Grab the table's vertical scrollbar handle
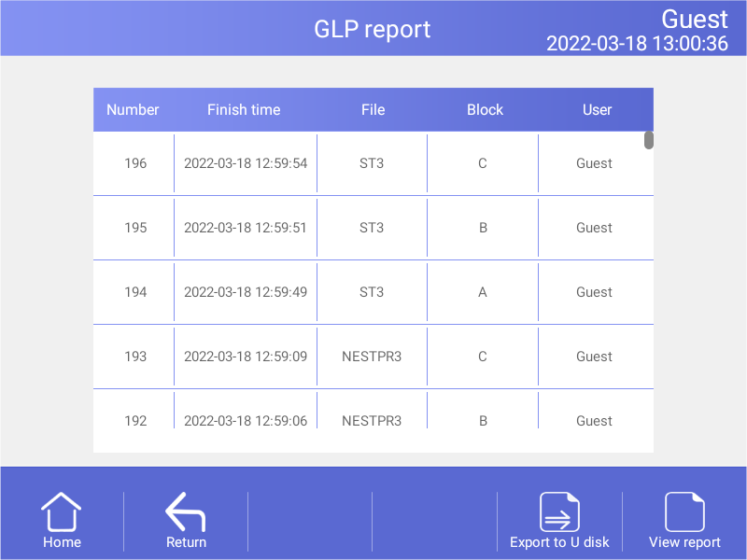The height and width of the screenshot is (560, 747). coord(648,140)
